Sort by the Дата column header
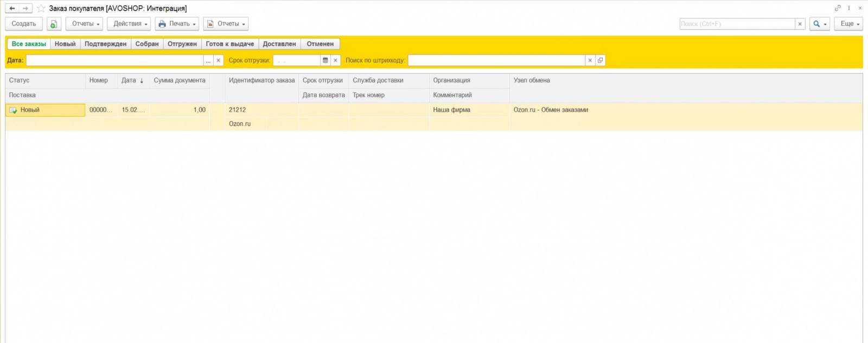Image resolution: width=868 pixels, height=343 pixels. [x=133, y=80]
